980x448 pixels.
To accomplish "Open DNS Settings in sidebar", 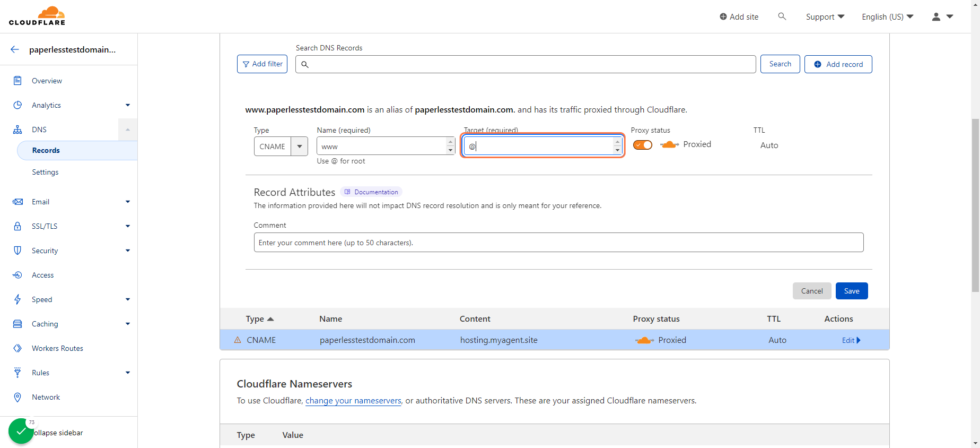I will tap(45, 172).
